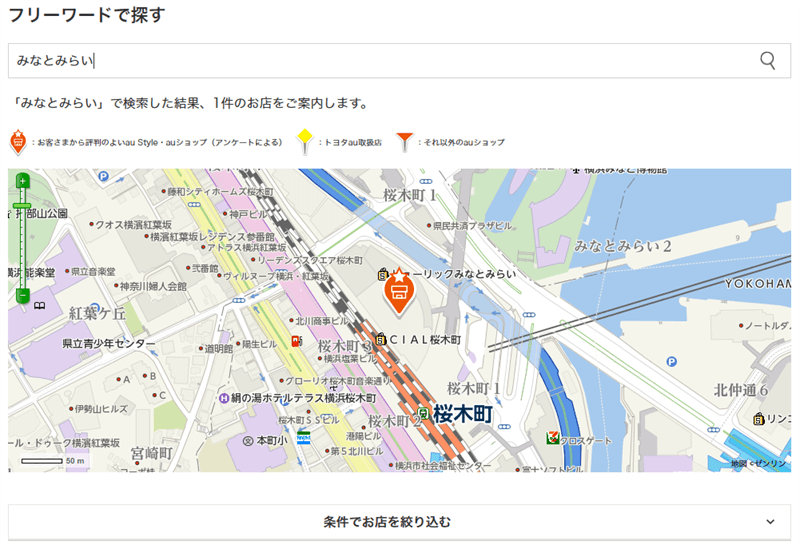Click the 本町小 school symbol
Viewport: 800px width, 549px height.
point(248,441)
